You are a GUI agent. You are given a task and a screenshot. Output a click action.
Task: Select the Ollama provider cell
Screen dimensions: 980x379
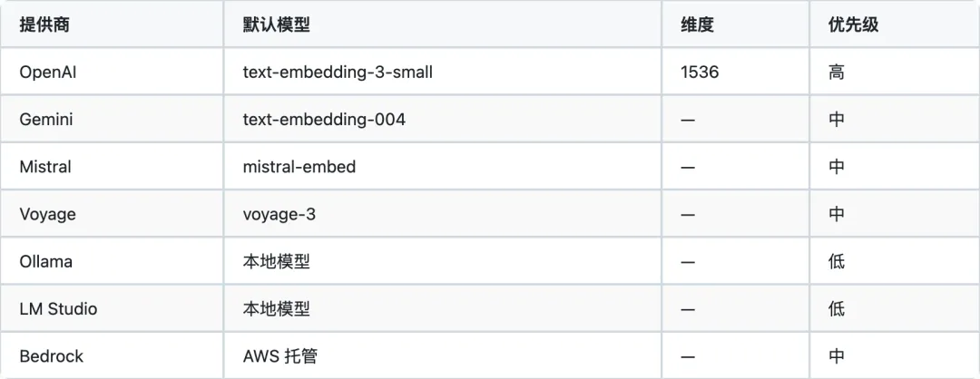click(x=45, y=261)
